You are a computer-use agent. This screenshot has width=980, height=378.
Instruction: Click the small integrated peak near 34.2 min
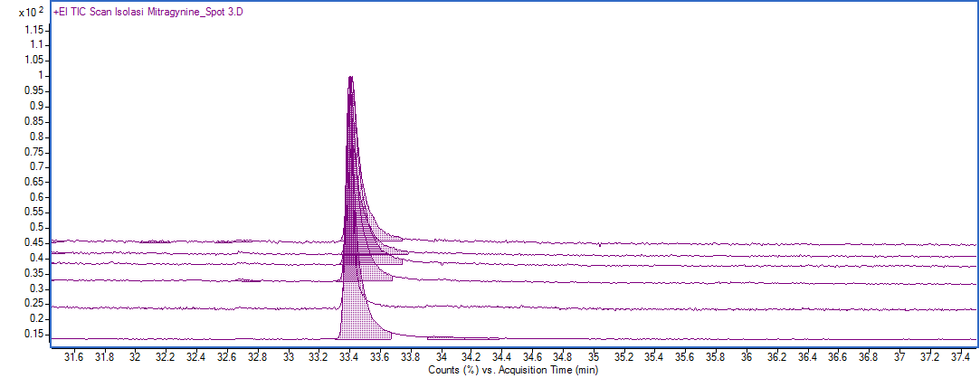pos(461,337)
